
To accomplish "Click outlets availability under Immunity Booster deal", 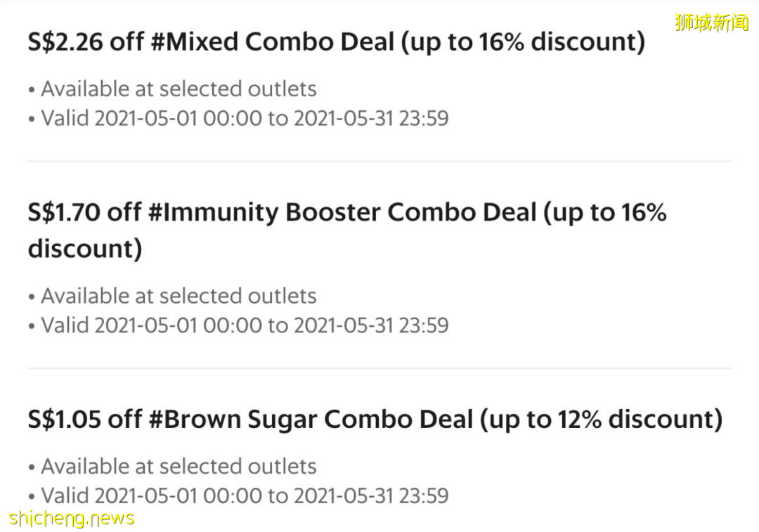I will coord(179,296).
